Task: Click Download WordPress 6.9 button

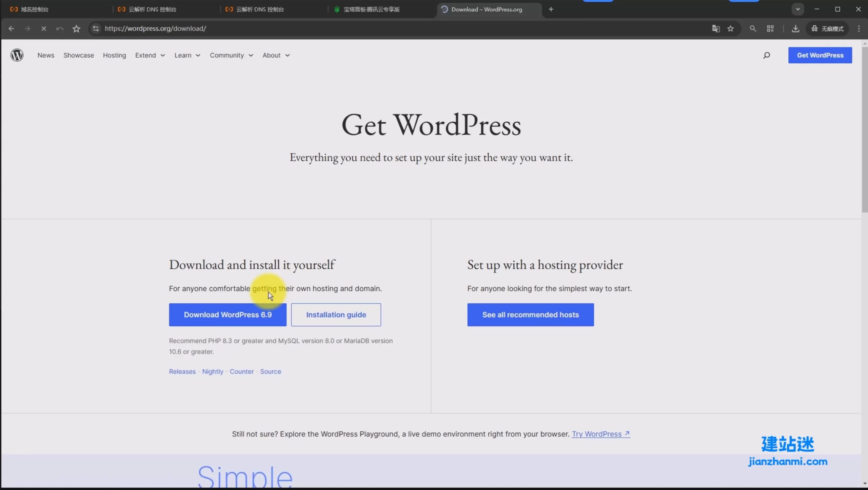Action: [228, 315]
